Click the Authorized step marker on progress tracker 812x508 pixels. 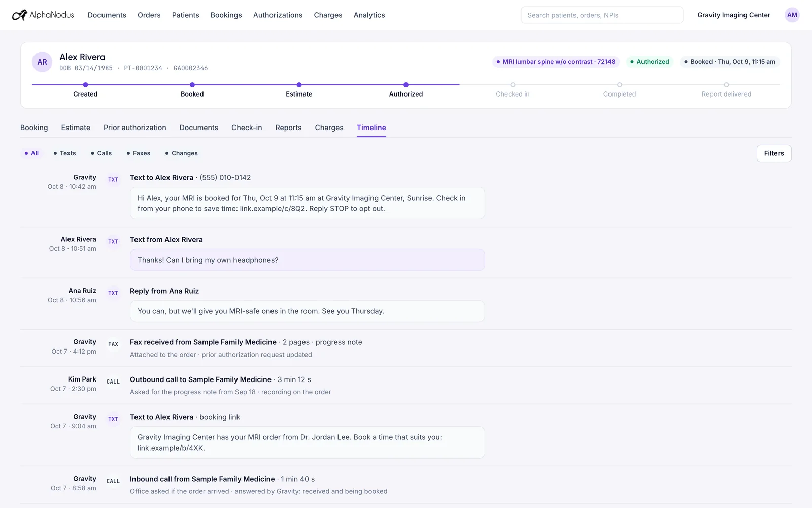click(406, 85)
